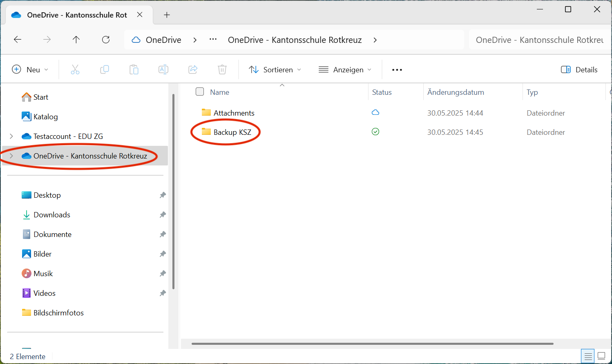Open Katalog in the navigation pane
Viewport: 612px width, 364px height.
pos(40,116)
